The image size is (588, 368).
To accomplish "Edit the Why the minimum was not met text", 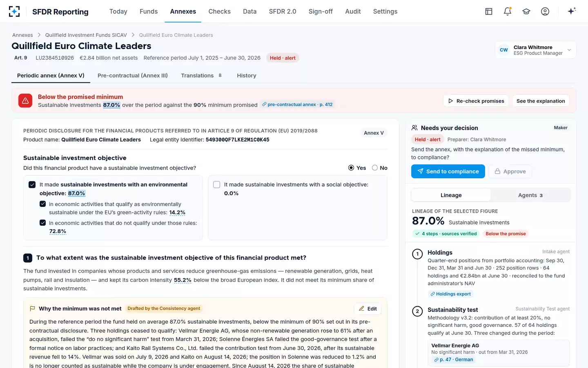I will (x=367, y=309).
